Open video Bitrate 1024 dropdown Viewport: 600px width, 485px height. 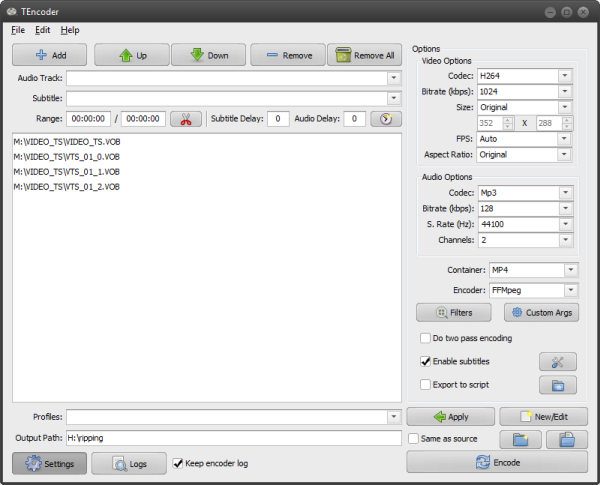click(x=565, y=91)
